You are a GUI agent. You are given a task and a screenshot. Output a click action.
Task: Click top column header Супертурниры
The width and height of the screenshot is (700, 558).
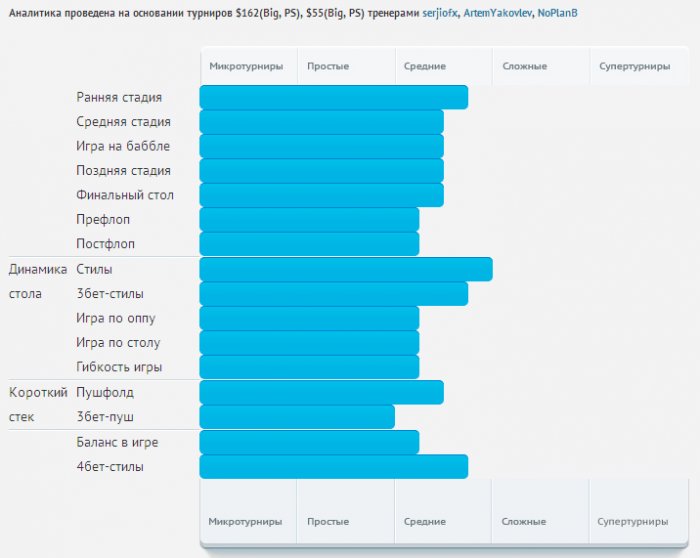pos(634,66)
